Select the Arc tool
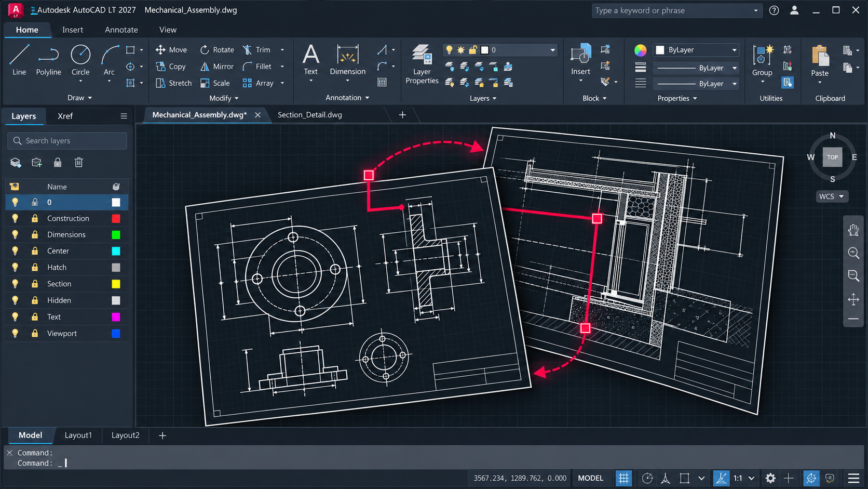Screen dimensions: 868x489 [109, 60]
